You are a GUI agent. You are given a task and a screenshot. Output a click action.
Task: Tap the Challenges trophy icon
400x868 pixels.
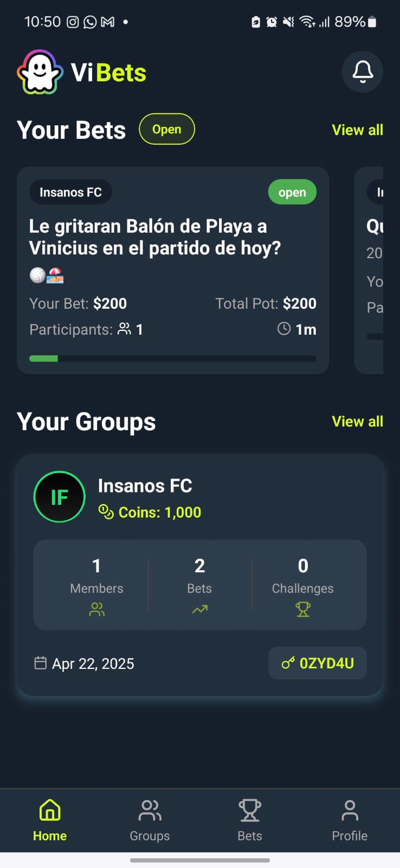click(x=303, y=609)
